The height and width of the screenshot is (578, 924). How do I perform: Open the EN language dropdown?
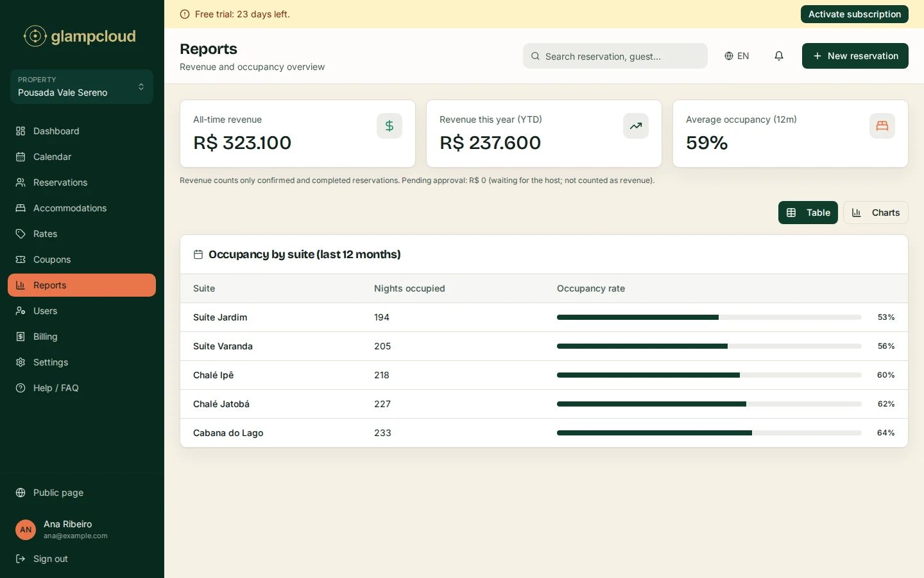click(x=737, y=56)
